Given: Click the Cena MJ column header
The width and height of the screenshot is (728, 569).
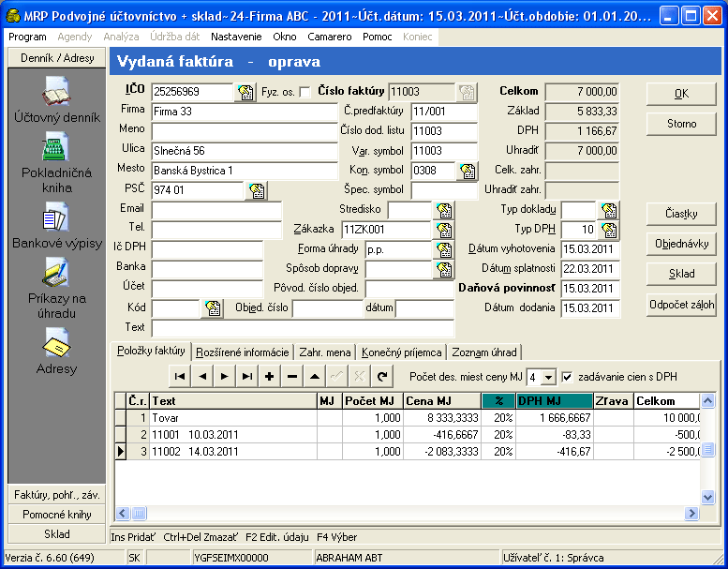Looking at the screenshot, I should (442, 401).
